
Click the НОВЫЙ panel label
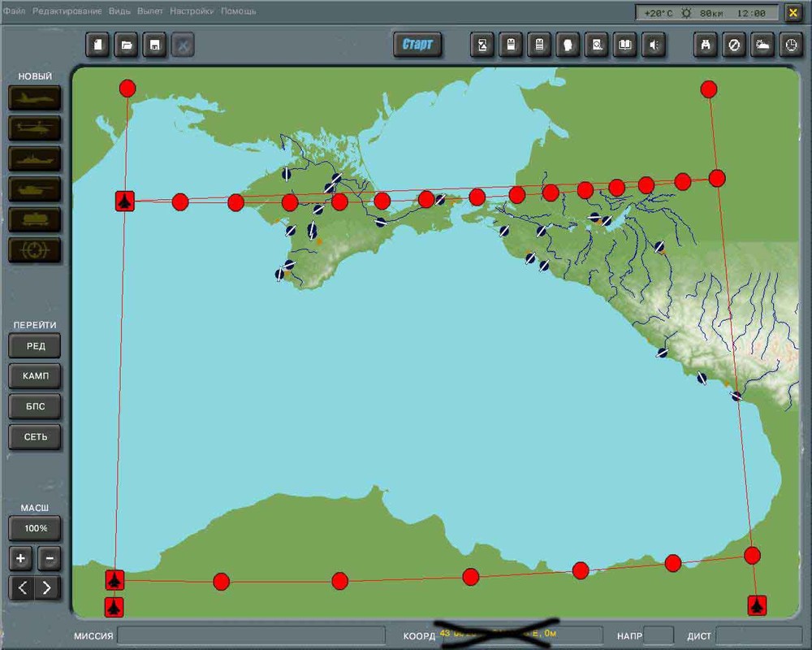point(35,76)
